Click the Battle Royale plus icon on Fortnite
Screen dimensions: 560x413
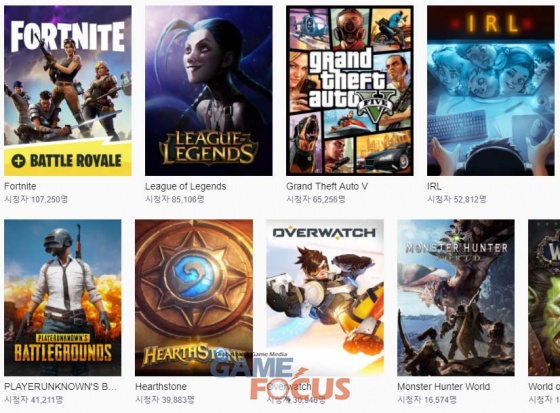pos(18,161)
